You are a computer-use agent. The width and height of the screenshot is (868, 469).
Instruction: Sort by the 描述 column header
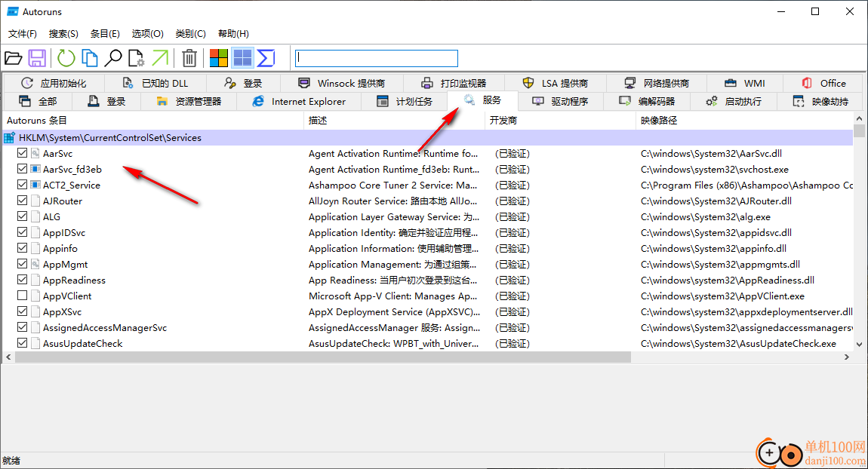tap(394, 120)
